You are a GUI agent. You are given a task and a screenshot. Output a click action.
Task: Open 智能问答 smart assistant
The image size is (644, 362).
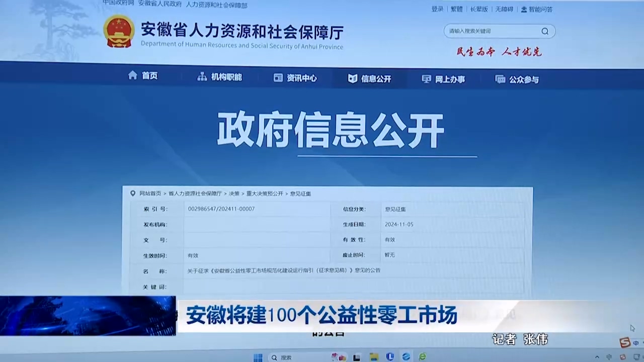click(x=536, y=9)
